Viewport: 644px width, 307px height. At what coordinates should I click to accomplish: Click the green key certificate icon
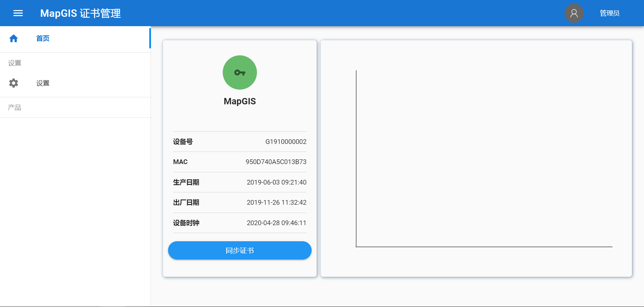pos(239,72)
